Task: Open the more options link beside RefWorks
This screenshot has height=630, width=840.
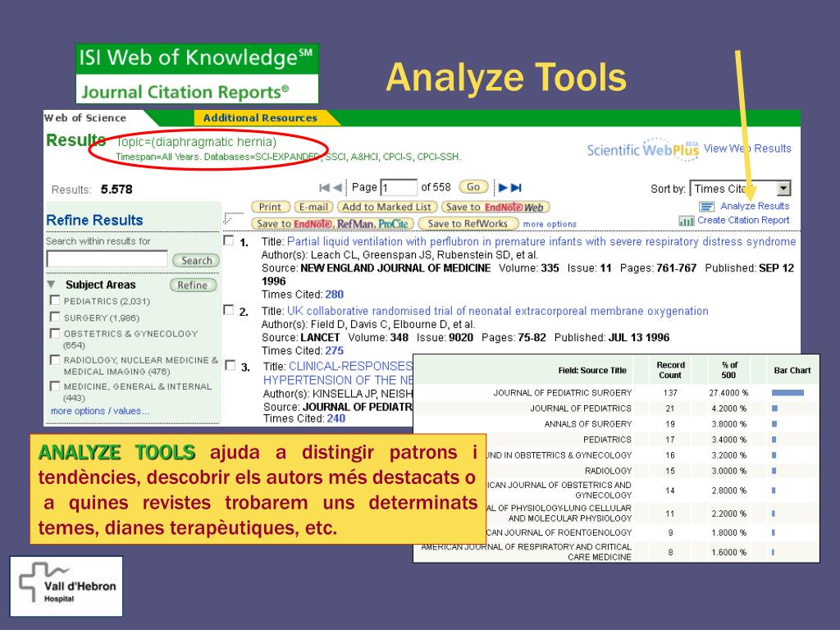Action: click(550, 225)
